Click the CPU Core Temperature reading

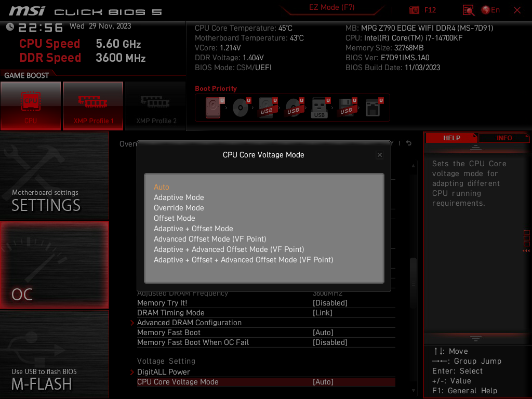[244, 28]
